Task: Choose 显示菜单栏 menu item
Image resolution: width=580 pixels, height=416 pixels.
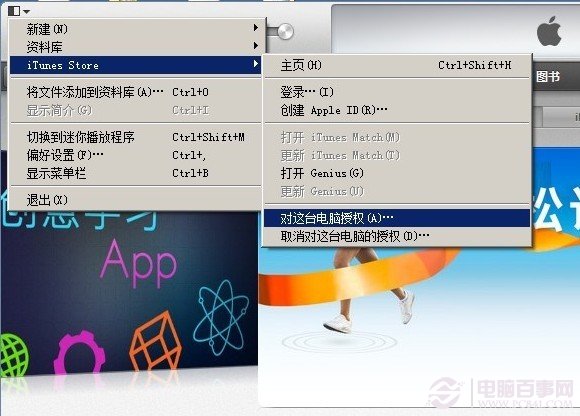Action: 135,173
